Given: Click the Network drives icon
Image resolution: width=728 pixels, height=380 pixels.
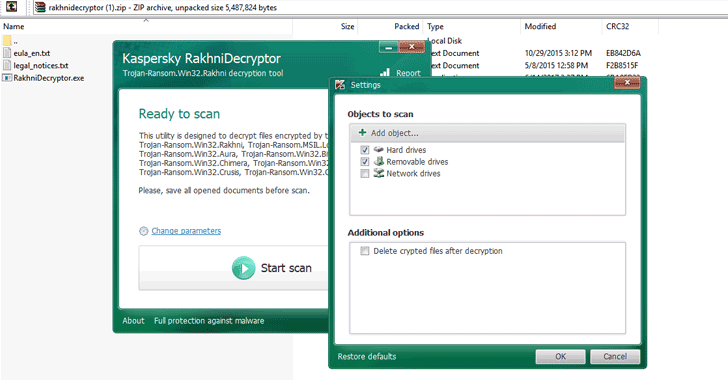Looking at the screenshot, I should click(379, 173).
